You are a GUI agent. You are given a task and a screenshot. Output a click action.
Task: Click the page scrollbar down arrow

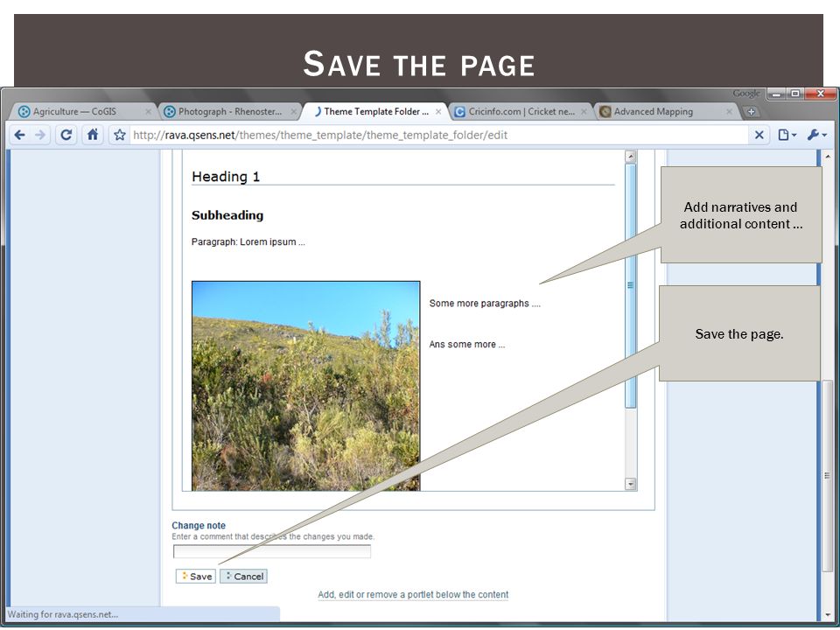[828, 615]
